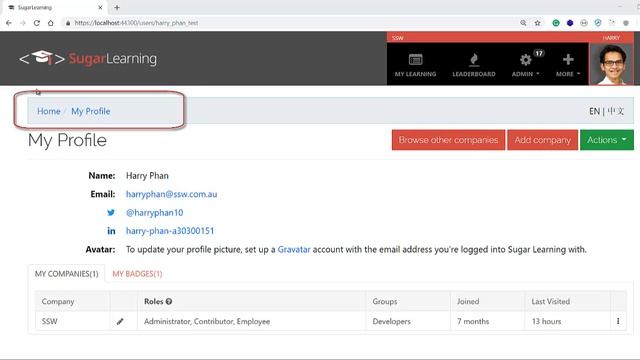Go to Home breadcrumb link
640x360 pixels.
click(x=49, y=111)
